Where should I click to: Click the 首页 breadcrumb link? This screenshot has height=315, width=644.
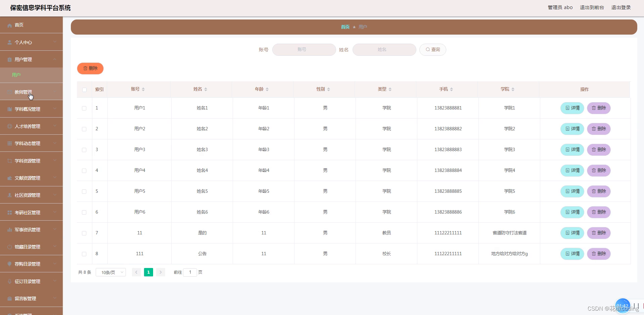point(345,27)
